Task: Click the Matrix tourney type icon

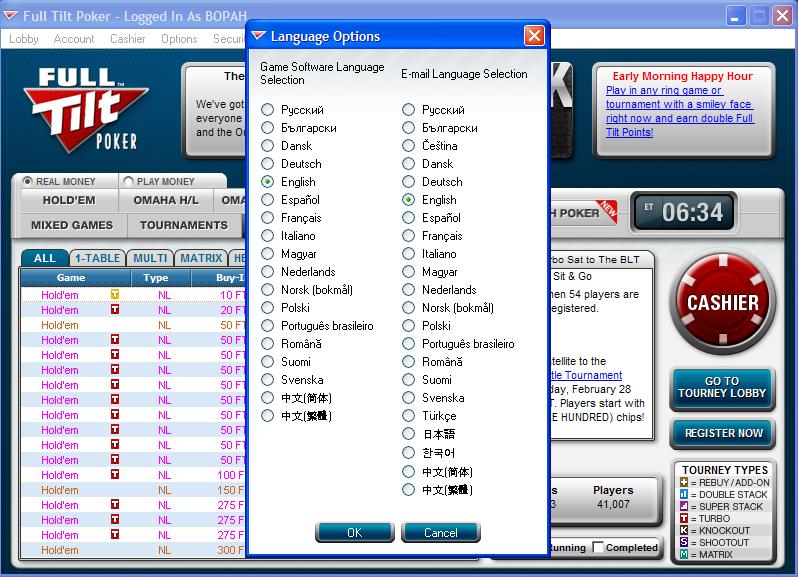Action: click(x=684, y=554)
